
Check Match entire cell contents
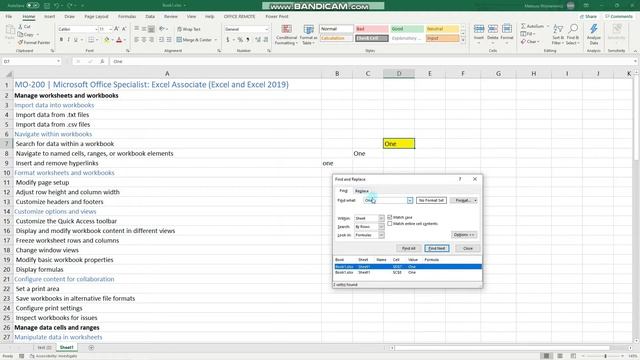coord(390,224)
